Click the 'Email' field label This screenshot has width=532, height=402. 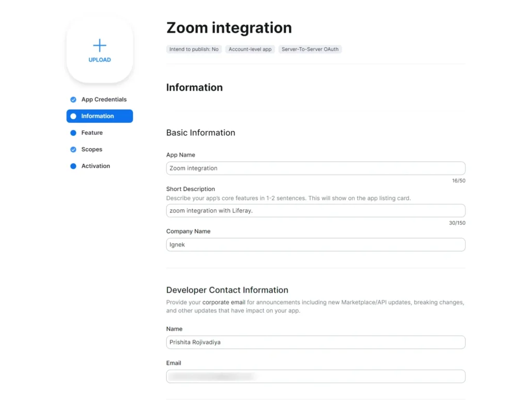pyautogui.click(x=174, y=363)
